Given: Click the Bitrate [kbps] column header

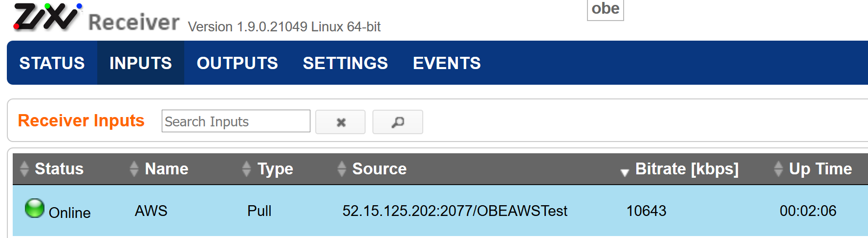Looking at the screenshot, I should tap(687, 169).
